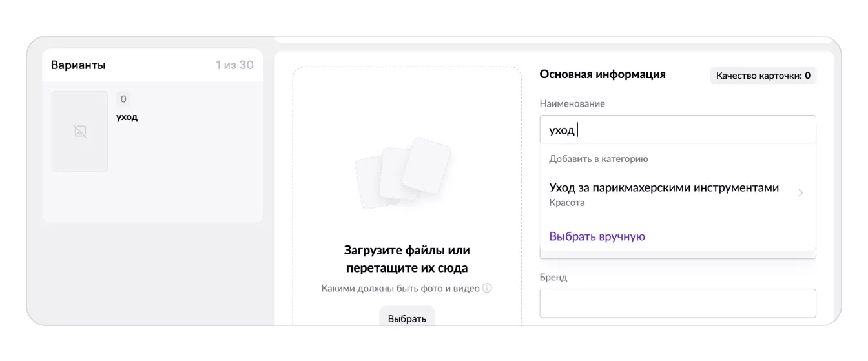Viewport: 868px width, 361px height.
Task: Click into the "Наименование" input field
Action: pyautogui.click(x=677, y=130)
